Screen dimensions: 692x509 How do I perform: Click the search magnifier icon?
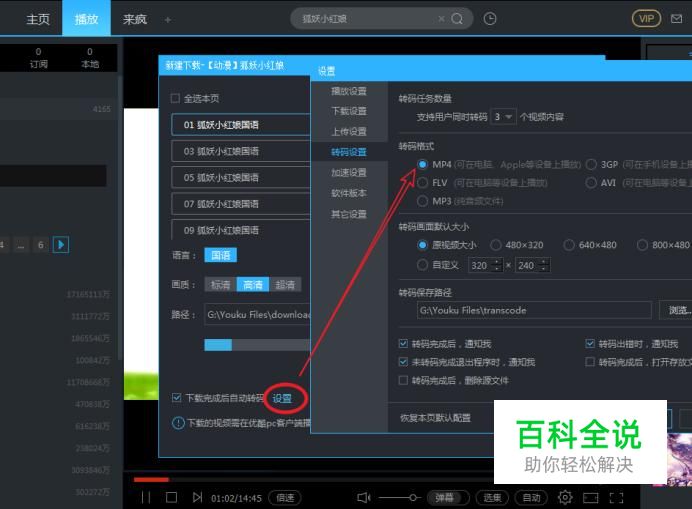[457, 19]
